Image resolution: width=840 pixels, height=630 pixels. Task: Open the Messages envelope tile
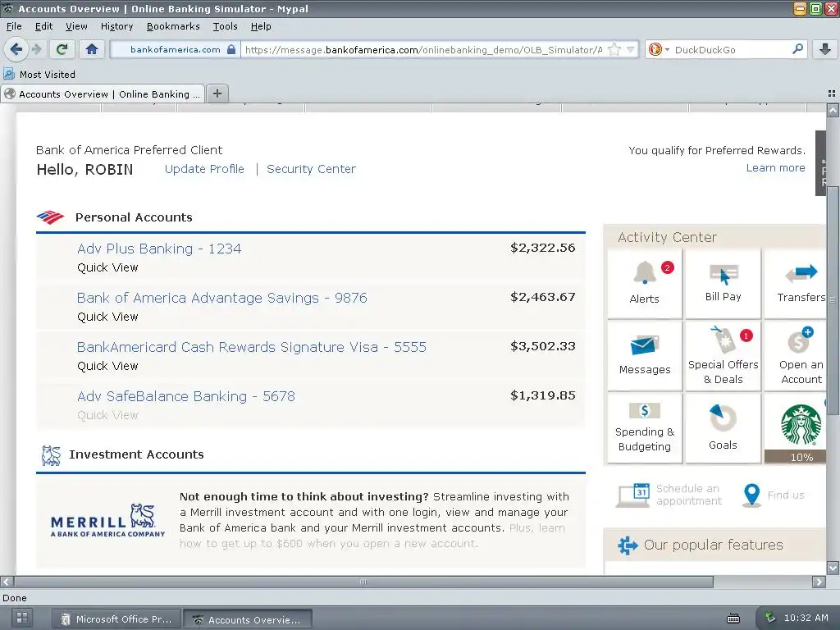point(645,355)
